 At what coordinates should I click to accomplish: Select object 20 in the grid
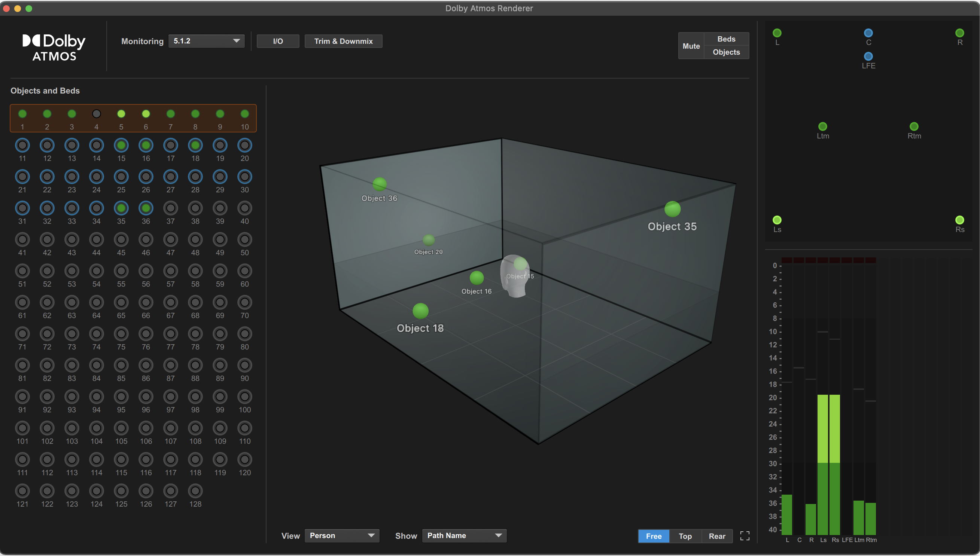click(245, 145)
